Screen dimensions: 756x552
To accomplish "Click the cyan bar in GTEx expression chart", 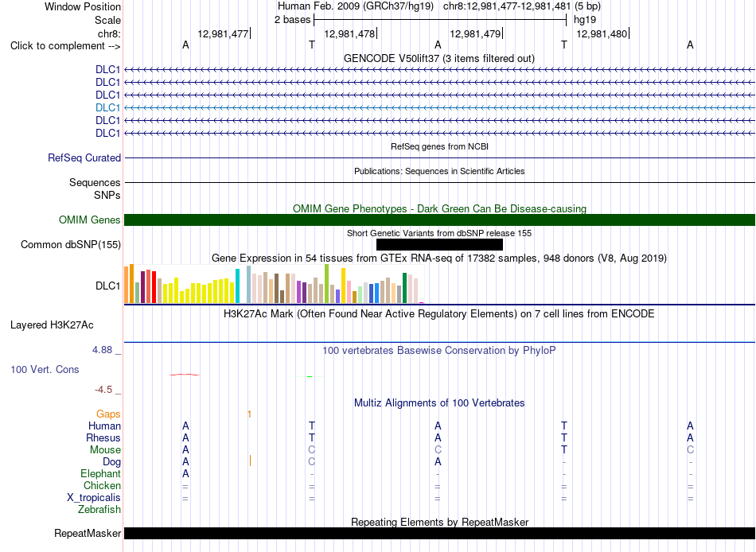I will click(x=237, y=286).
